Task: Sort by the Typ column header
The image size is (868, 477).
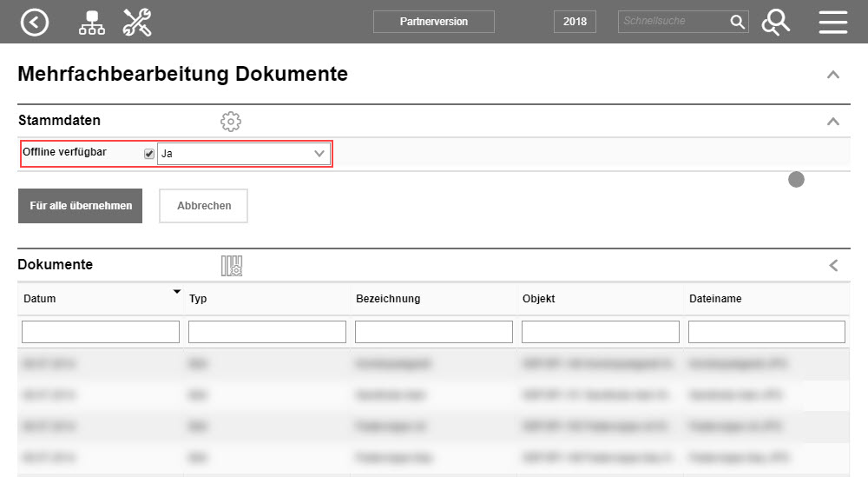Action: click(x=198, y=299)
